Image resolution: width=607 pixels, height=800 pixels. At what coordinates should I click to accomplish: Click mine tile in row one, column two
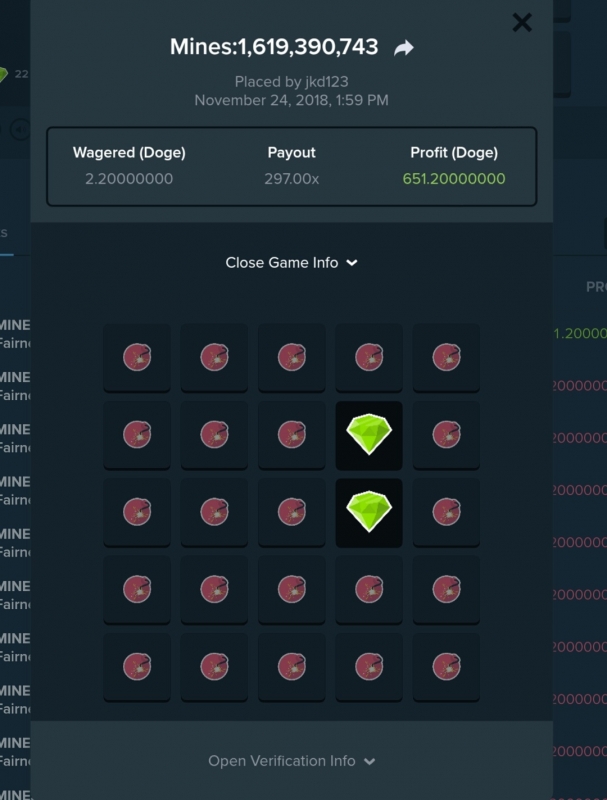click(x=214, y=357)
